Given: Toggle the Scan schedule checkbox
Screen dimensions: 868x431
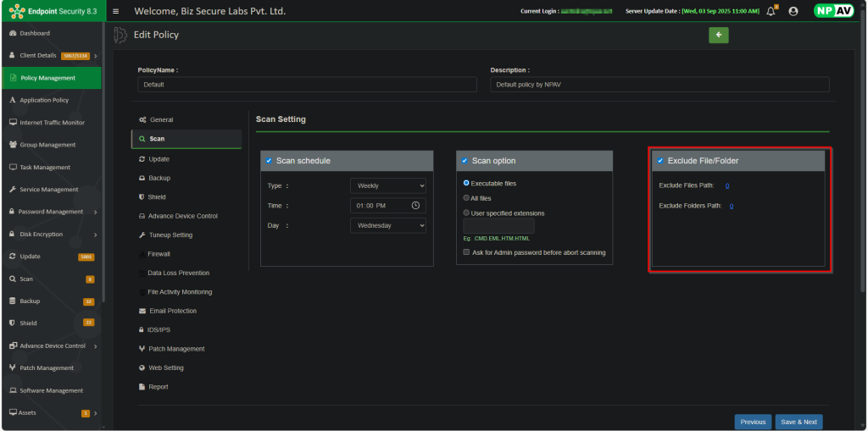Looking at the screenshot, I should coord(269,161).
